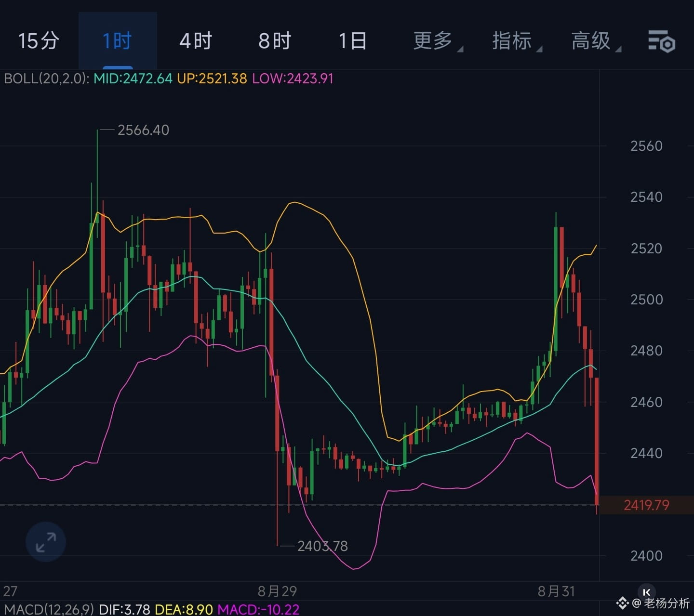Select the 1时 timeframe tab

tap(117, 41)
